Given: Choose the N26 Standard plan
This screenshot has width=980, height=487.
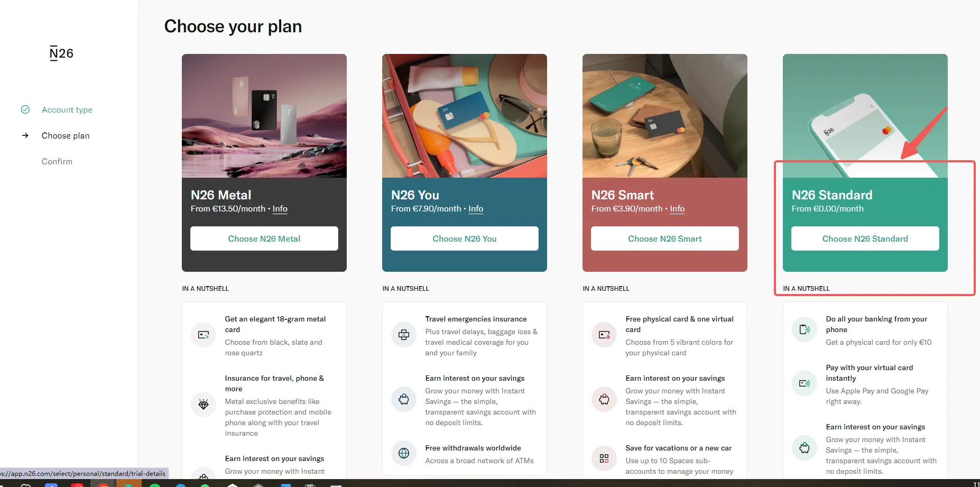Looking at the screenshot, I should [865, 238].
